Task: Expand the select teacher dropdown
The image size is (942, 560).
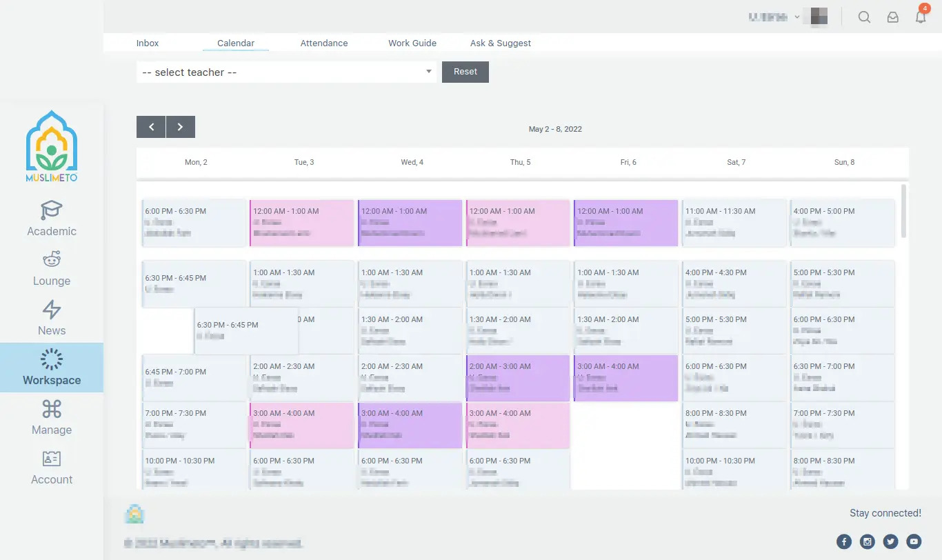Action: (286, 72)
